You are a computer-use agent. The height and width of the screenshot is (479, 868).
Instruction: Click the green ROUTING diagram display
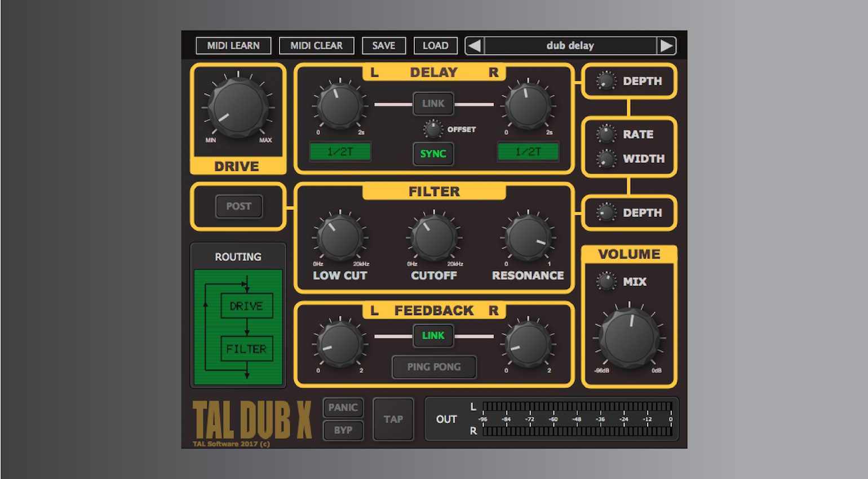click(238, 327)
